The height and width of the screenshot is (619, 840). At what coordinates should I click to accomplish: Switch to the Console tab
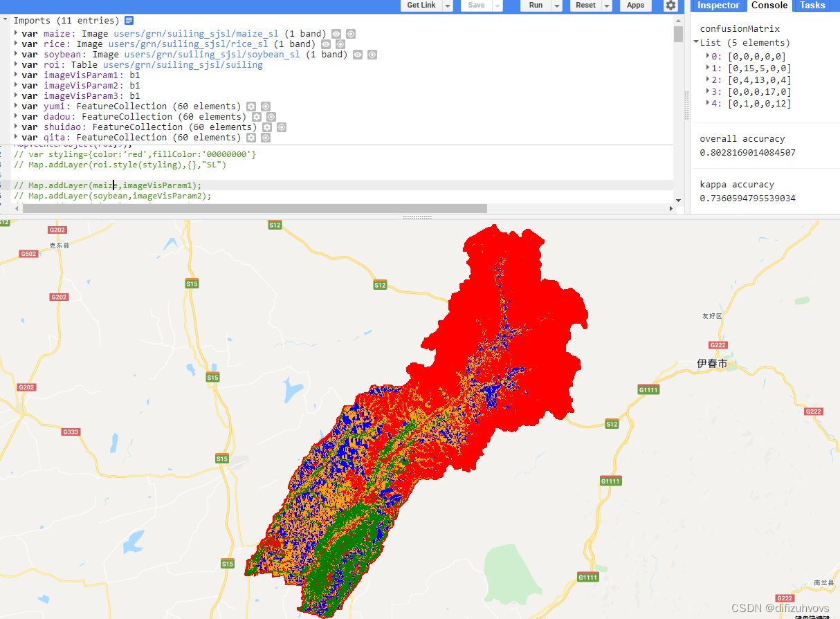coord(769,6)
